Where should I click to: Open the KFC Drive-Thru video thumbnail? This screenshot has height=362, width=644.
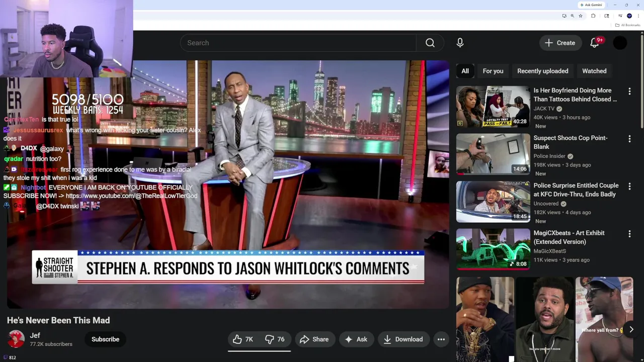coord(493,202)
